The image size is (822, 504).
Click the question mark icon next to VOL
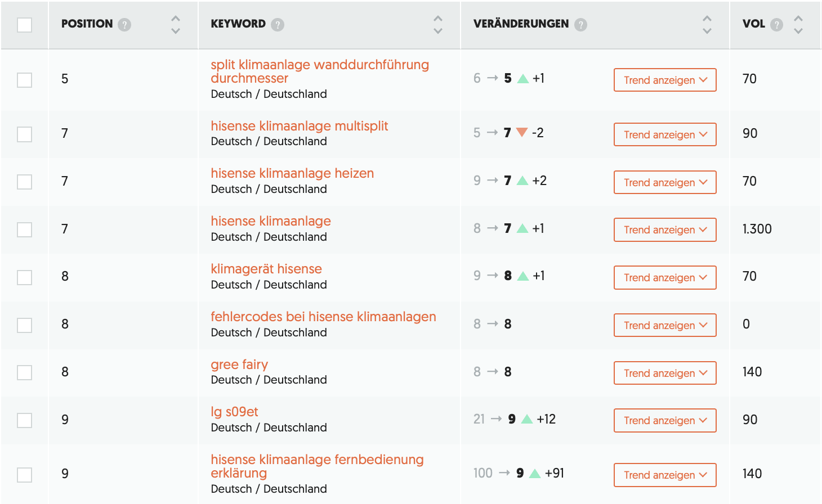[x=776, y=24]
